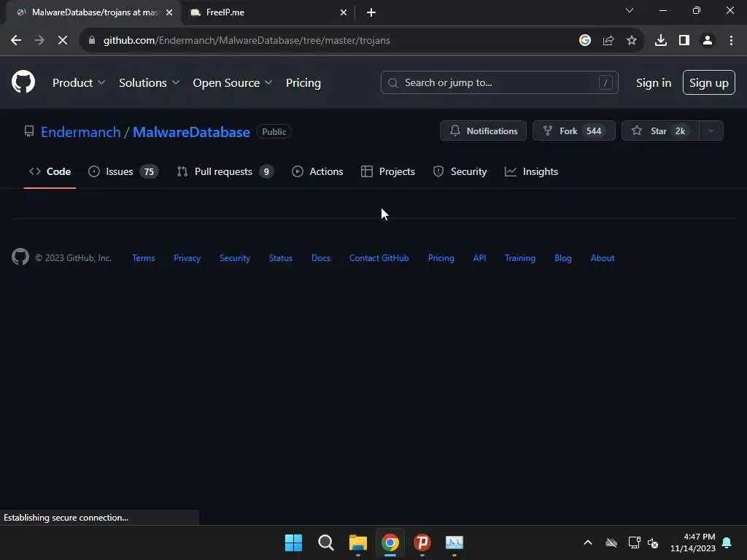Open the Docs footer link
The image size is (747, 560).
pyautogui.click(x=321, y=258)
